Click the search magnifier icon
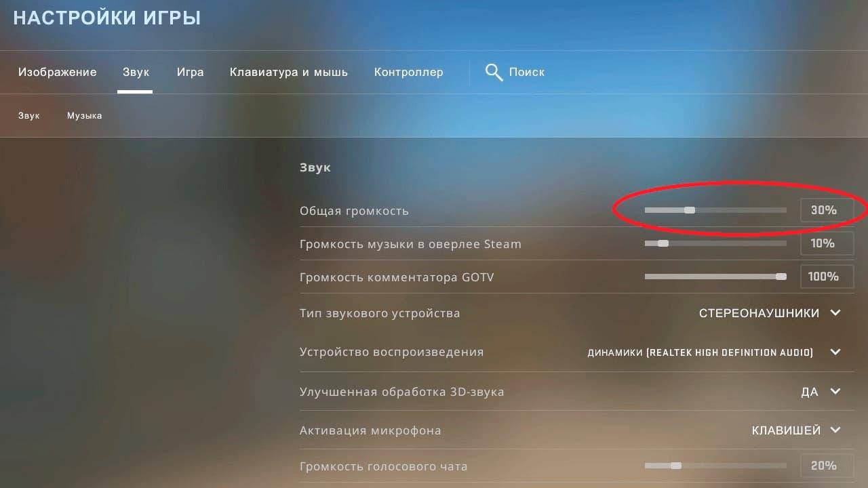 tap(494, 73)
